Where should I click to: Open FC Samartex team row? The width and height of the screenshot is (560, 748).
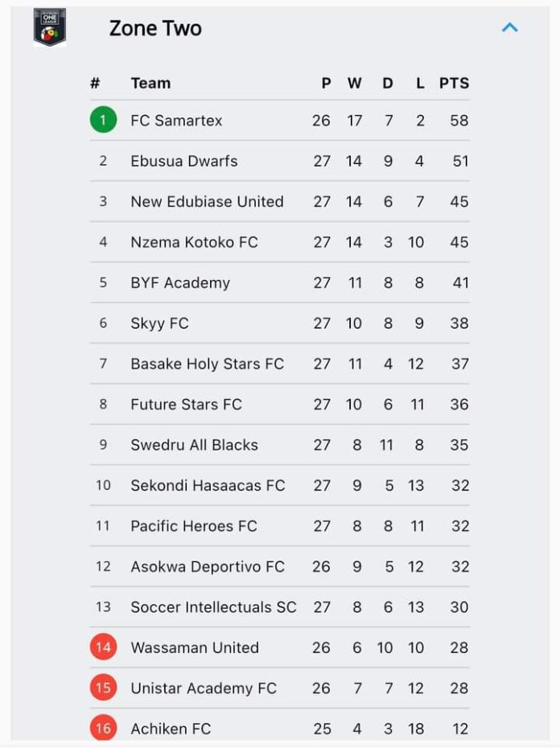click(280, 120)
